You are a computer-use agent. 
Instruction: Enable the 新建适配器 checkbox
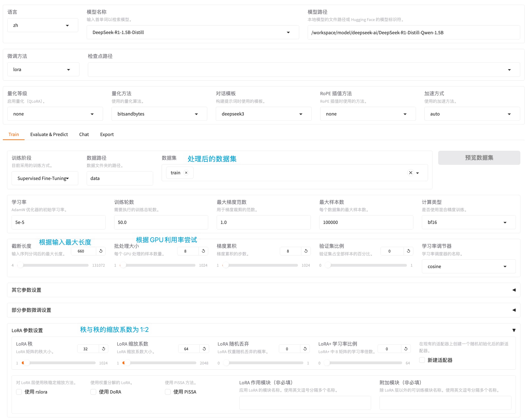422,360
